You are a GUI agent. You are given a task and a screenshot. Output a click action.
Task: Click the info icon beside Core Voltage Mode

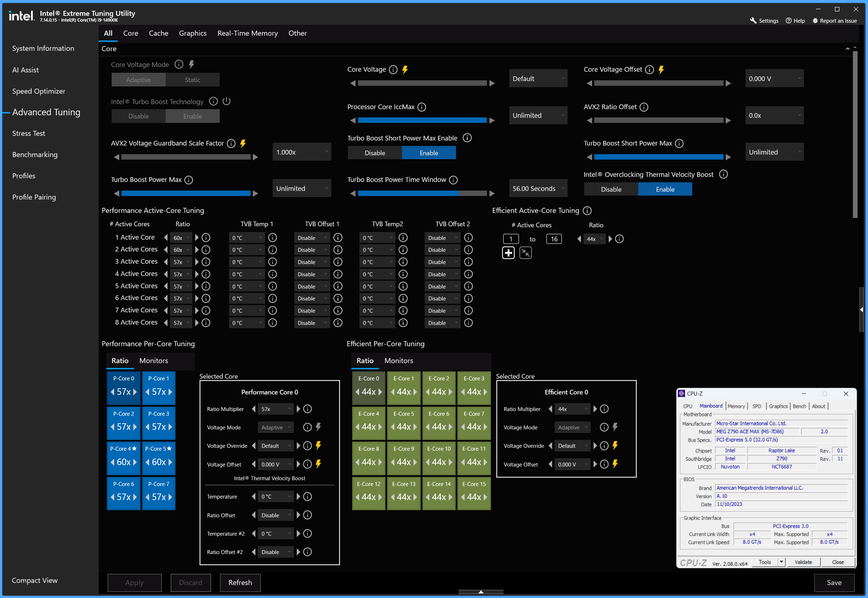(x=179, y=64)
